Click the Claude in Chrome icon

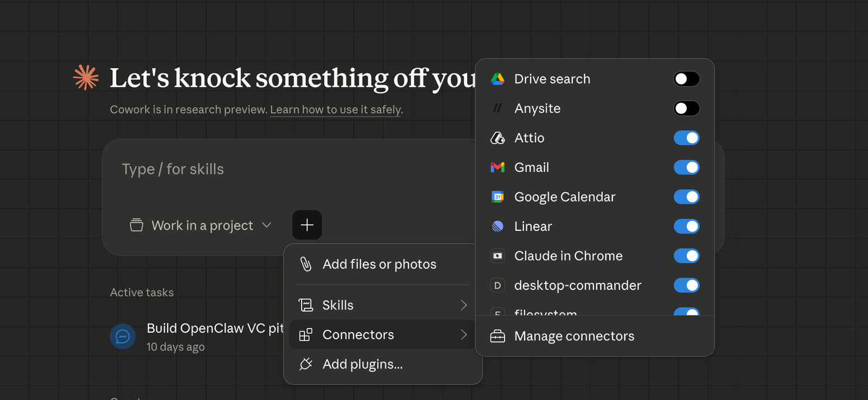pyautogui.click(x=497, y=256)
